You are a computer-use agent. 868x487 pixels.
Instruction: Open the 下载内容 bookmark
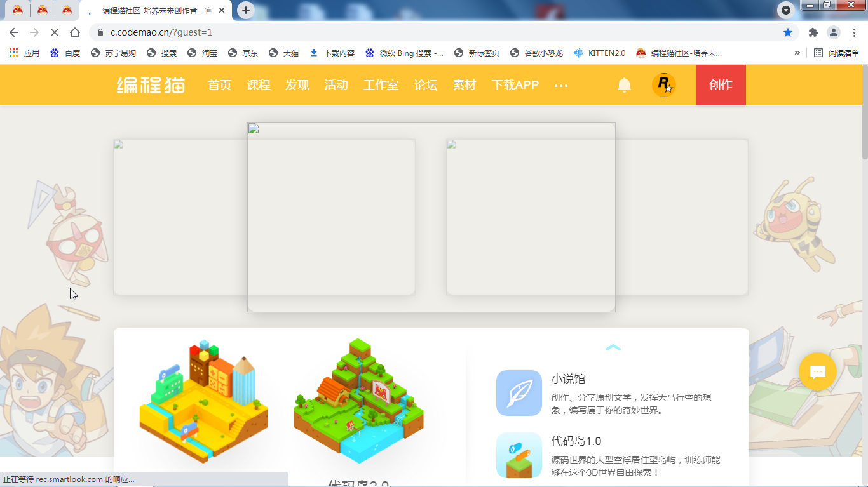pos(332,53)
